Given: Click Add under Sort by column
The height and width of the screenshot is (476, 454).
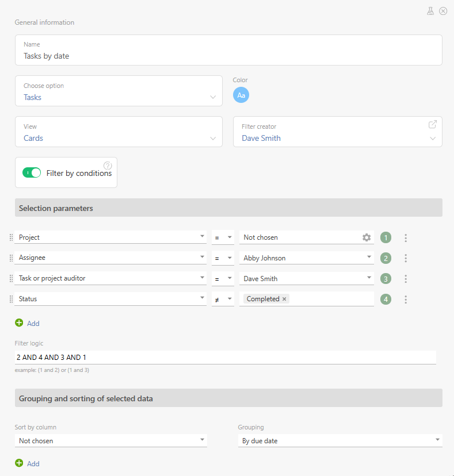Looking at the screenshot, I should [27, 463].
